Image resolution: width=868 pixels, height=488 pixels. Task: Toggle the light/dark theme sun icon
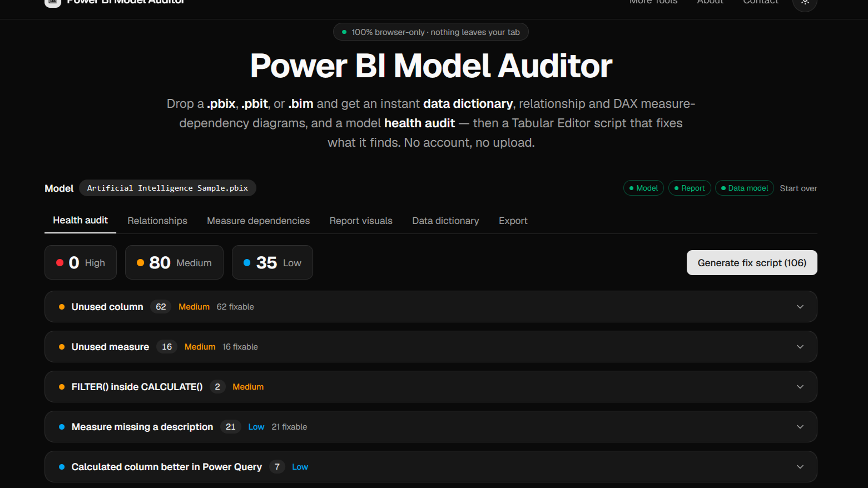click(x=805, y=2)
